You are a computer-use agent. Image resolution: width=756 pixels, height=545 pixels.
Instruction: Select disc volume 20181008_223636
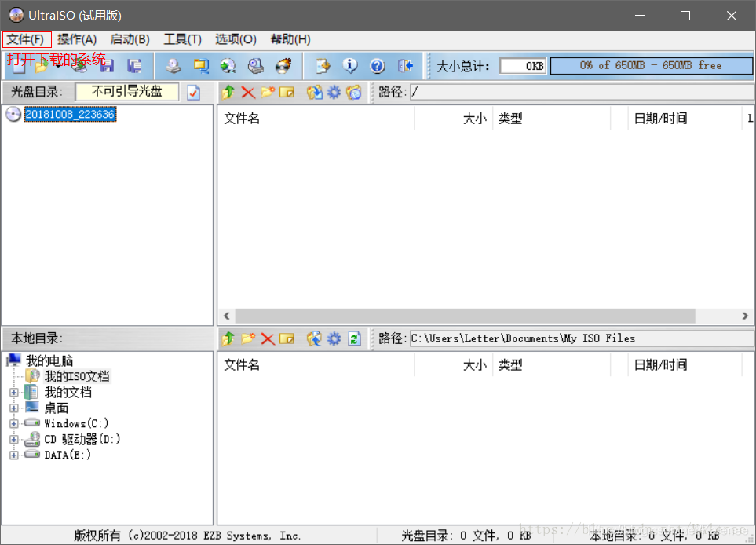(x=70, y=115)
